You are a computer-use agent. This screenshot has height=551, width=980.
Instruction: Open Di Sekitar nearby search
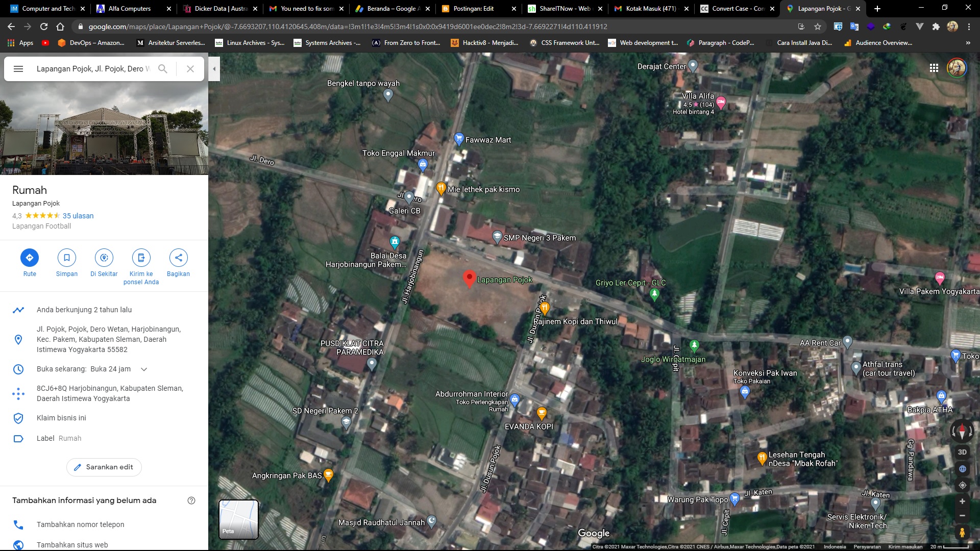pyautogui.click(x=104, y=258)
